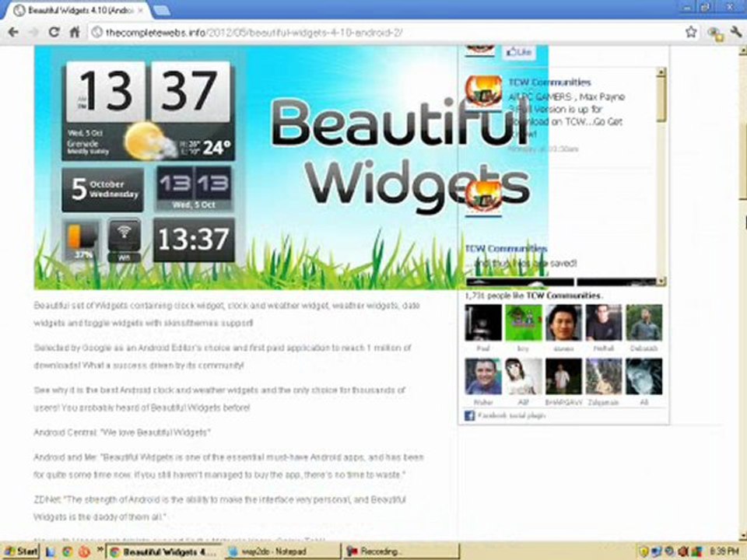Go back using the browser back arrow
Image resolution: width=747 pixels, height=560 pixels.
tap(13, 32)
